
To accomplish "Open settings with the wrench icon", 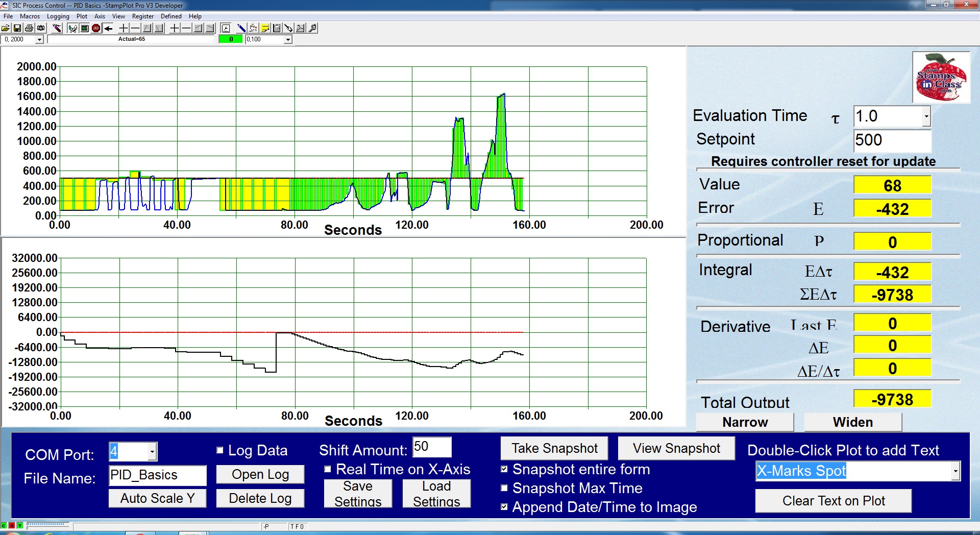I will point(312,28).
